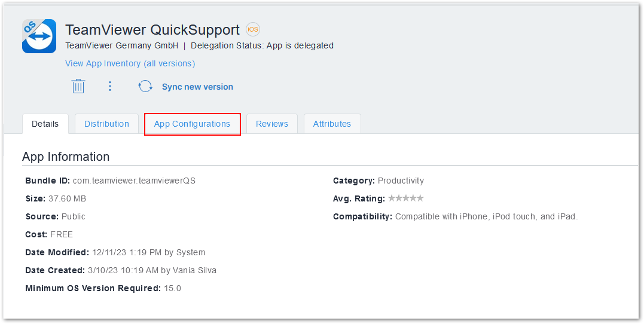Click the sync arrows icon
This screenshot has width=644, height=324.
click(x=145, y=86)
